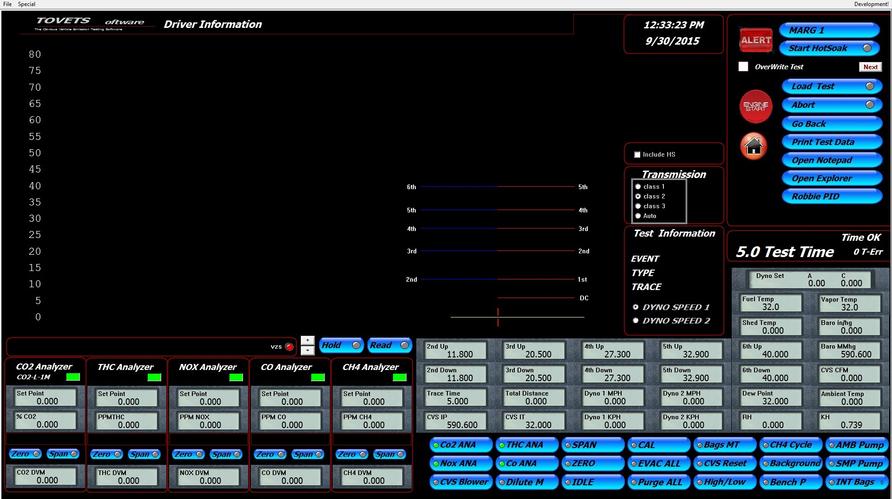This screenshot has height=499, width=892.
Task: Select Transmission class 2 radio
Action: tap(638, 196)
